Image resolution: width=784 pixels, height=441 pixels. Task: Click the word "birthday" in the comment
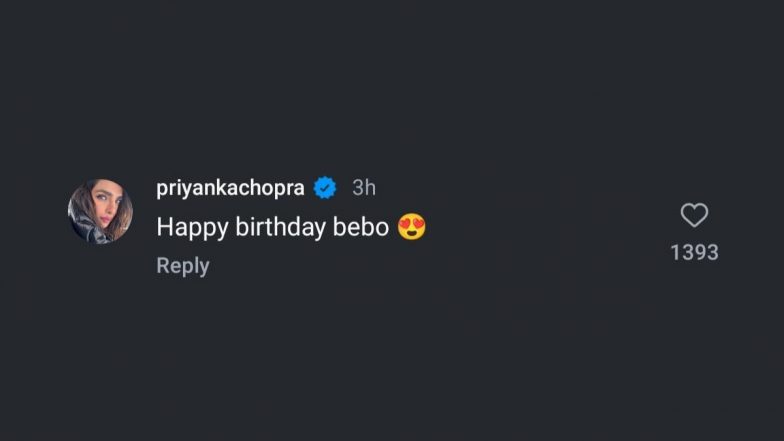[x=280, y=228]
